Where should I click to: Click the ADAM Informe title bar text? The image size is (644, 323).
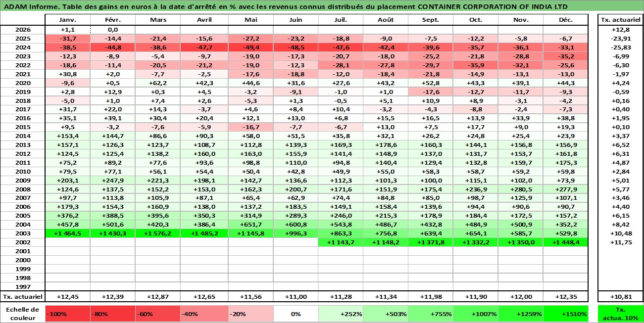(286, 7)
